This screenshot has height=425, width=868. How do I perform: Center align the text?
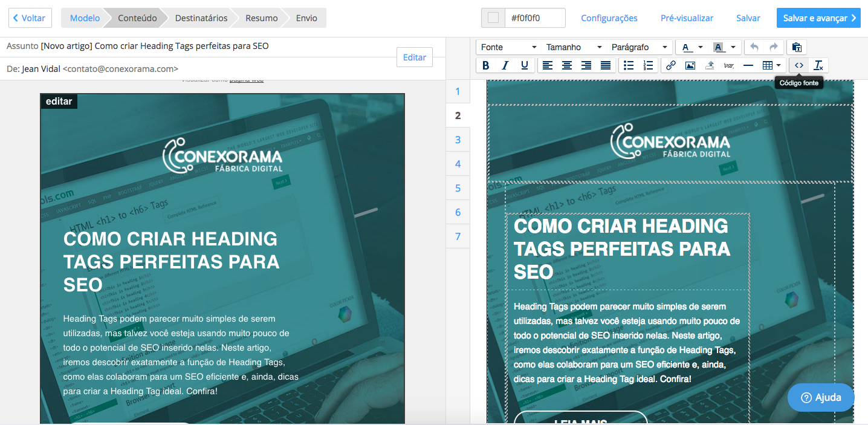(x=566, y=65)
